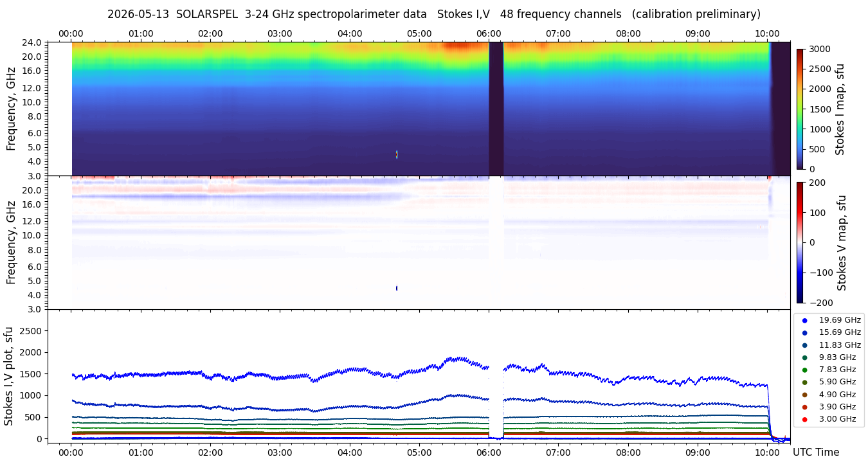Viewport: 868px width, 466px height.
Task: Click the UTC Time axis label
Action: (816, 453)
